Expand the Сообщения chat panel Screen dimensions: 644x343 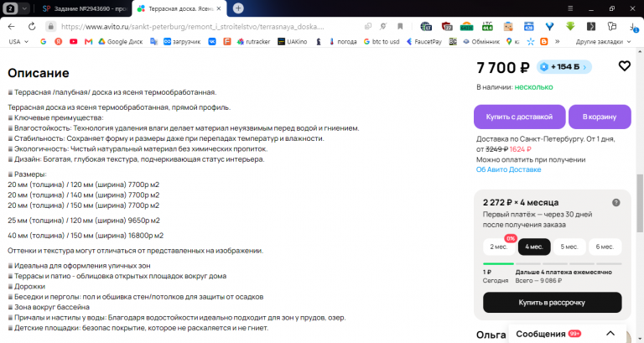click(x=610, y=334)
